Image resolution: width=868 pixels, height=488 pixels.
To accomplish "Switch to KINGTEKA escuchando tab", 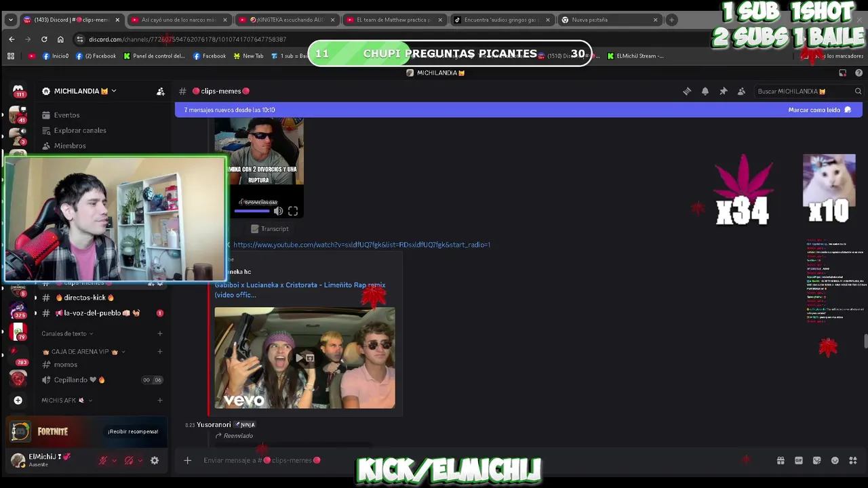I will (x=286, y=20).
